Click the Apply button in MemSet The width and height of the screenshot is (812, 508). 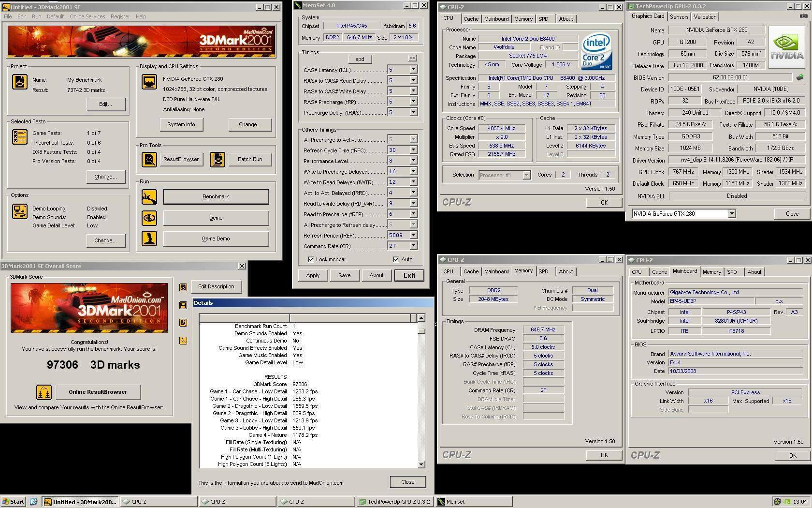click(313, 275)
